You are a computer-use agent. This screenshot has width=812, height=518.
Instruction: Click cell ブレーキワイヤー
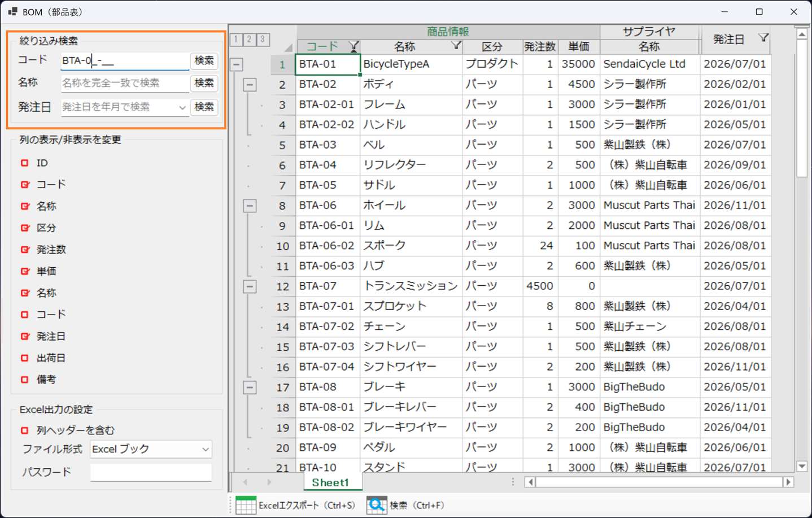pyautogui.click(x=411, y=428)
